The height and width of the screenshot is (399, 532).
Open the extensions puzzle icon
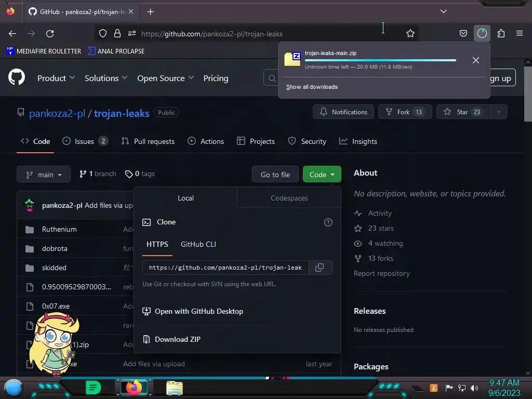tap(501, 33)
